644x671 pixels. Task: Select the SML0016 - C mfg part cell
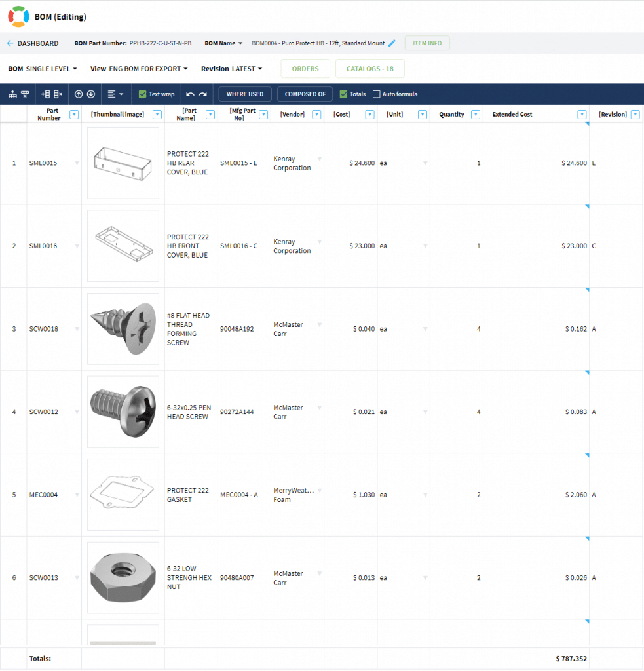pyautogui.click(x=244, y=246)
